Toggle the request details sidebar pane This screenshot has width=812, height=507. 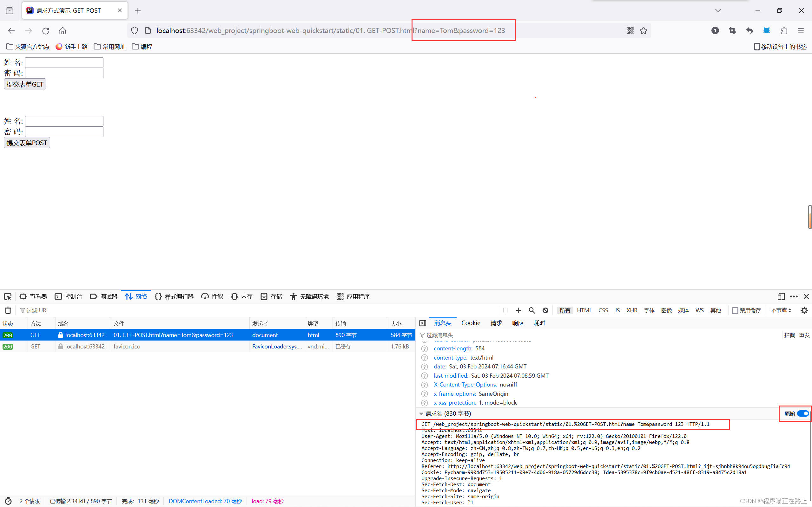(423, 323)
